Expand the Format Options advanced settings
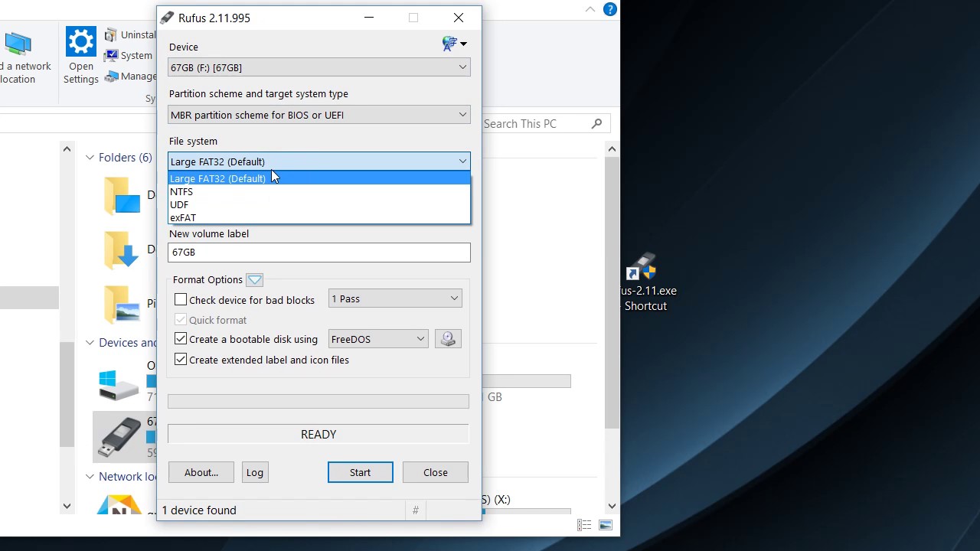The image size is (980, 551). (254, 279)
